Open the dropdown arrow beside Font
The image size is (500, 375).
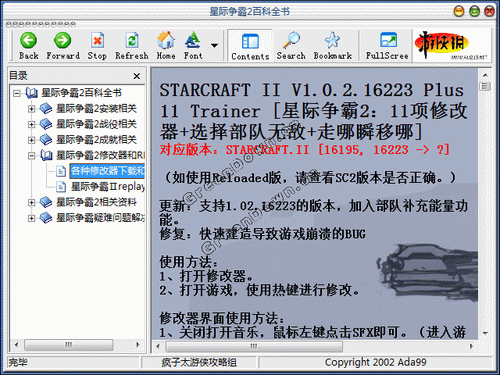(x=215, y=45)
